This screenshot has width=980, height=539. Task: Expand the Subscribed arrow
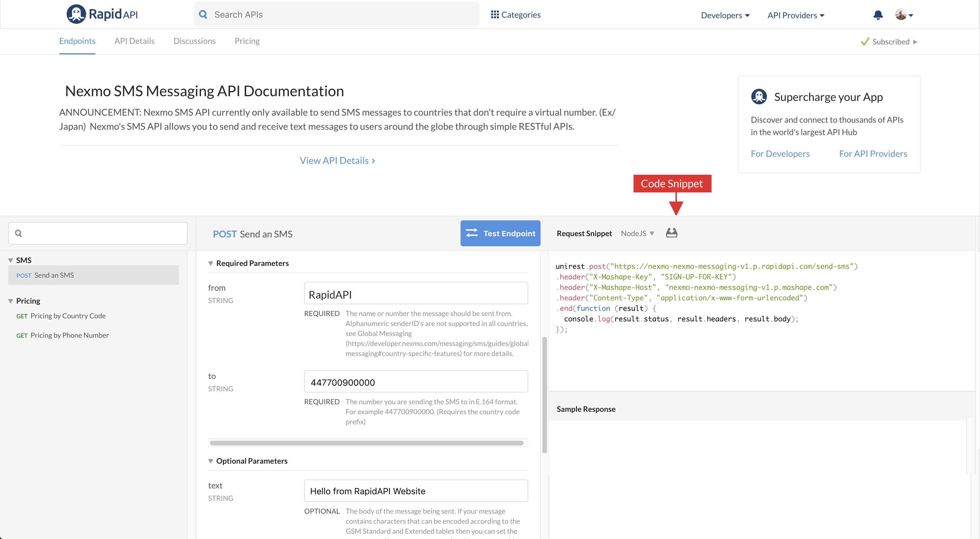[x=915, y=42]
